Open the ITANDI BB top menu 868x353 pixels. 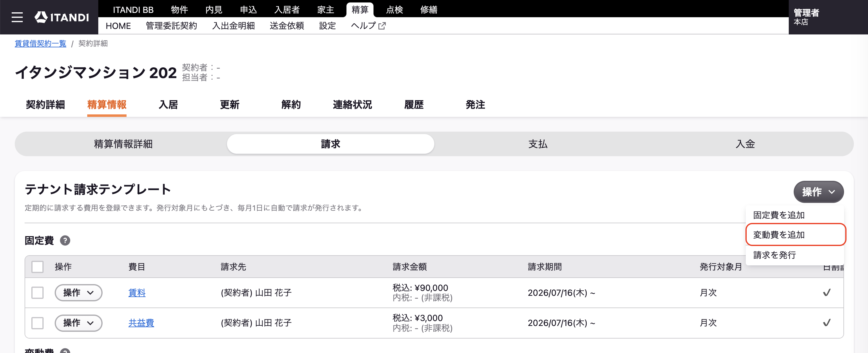coord(133,10)
